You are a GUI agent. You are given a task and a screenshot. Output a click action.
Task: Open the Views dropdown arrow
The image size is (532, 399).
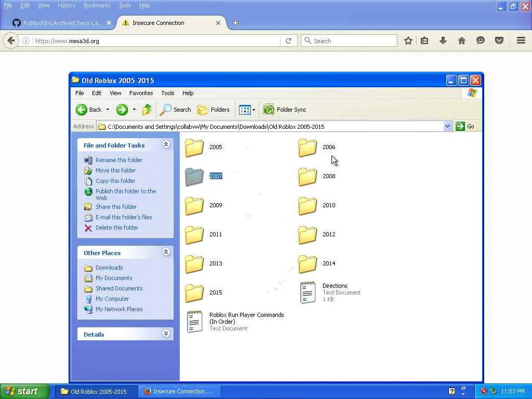[254, 110]
